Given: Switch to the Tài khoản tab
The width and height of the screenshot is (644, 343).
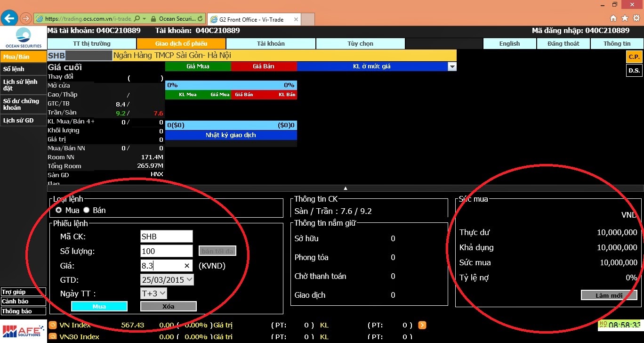Looking at the screenshot, I should tap(271, 43).
